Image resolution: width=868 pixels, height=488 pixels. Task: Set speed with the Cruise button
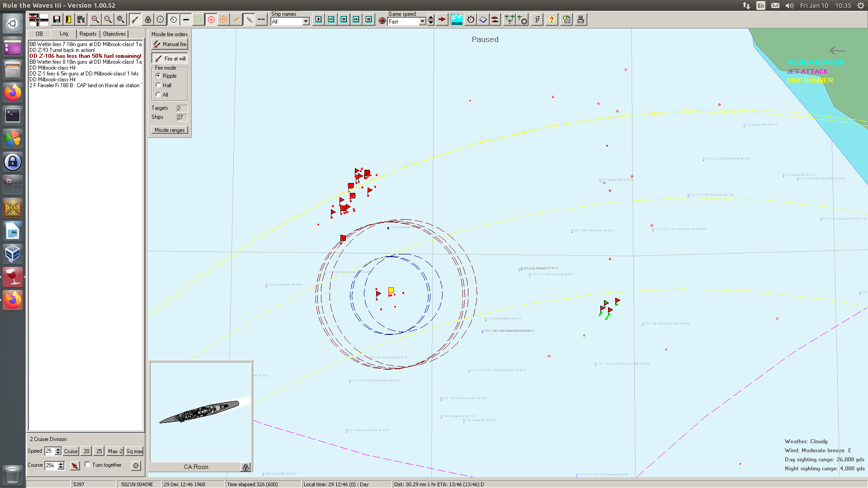coord(71,451)
